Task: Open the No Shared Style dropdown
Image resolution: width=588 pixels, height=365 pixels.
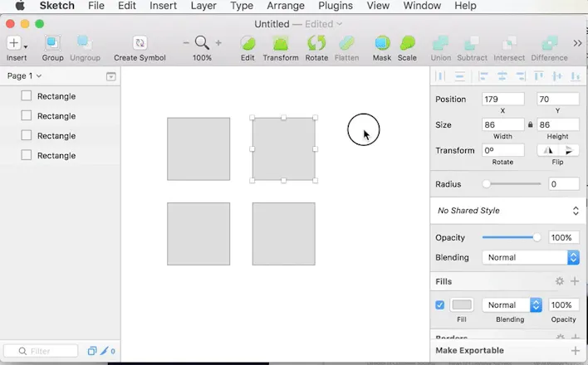Action: coord(507,211)
